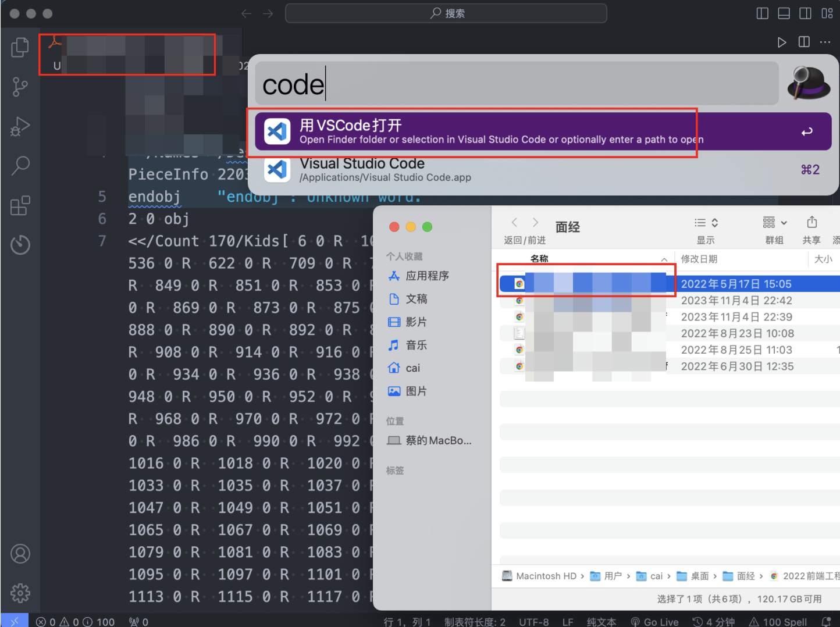
Task: Click Finder 共享 share button
Action: pos(812,222)
